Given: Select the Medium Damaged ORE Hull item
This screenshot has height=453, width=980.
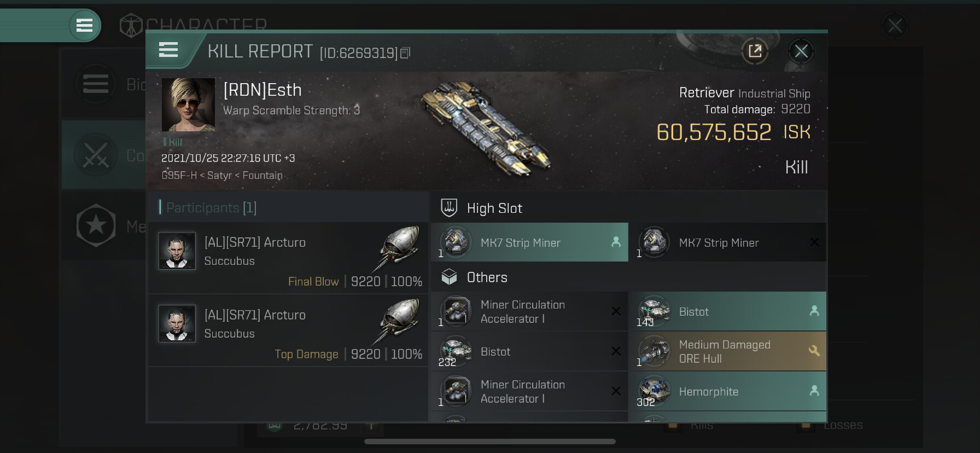Looking at the screenshot, I should point(727,351).
